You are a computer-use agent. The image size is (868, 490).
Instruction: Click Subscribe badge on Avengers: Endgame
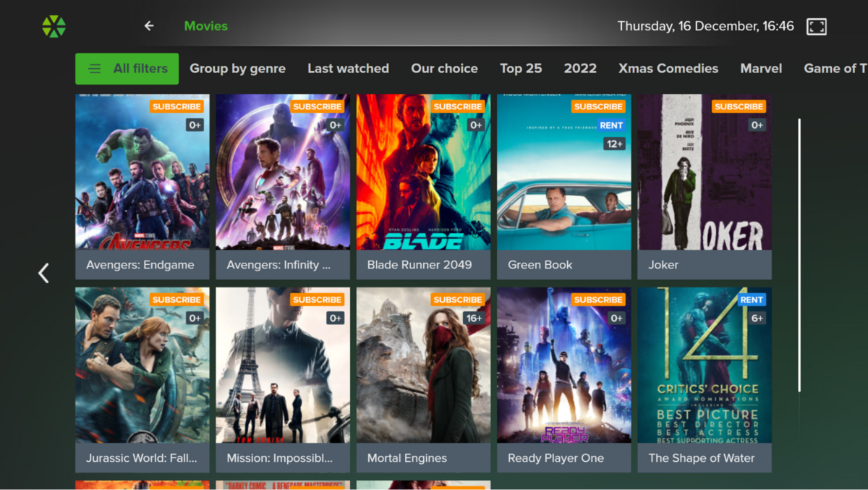[x=176, y=106]
